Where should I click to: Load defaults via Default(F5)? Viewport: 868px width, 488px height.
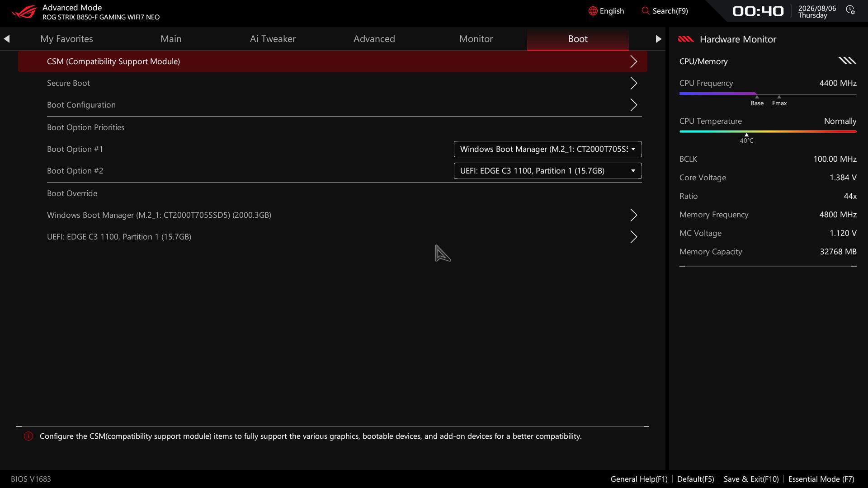pos(695,479)
